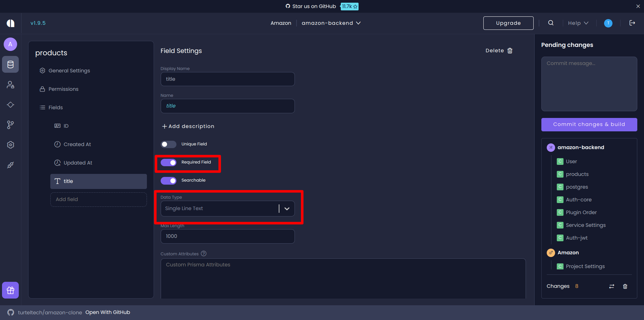The height and width of the screenshot is (320, 644).
Task: Click the Add description link
Action: pyautogui.click(x=188, y=126)
